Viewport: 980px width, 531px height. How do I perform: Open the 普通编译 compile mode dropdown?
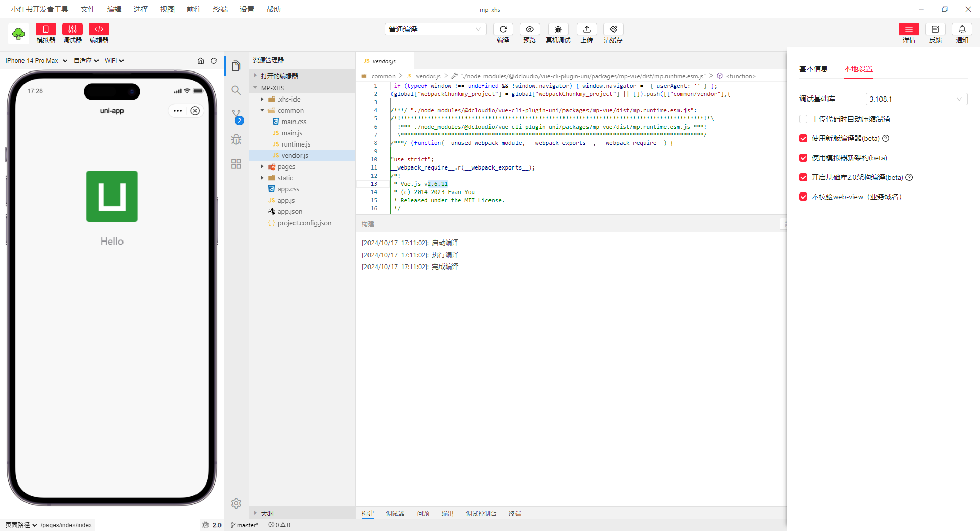[435, 29]
